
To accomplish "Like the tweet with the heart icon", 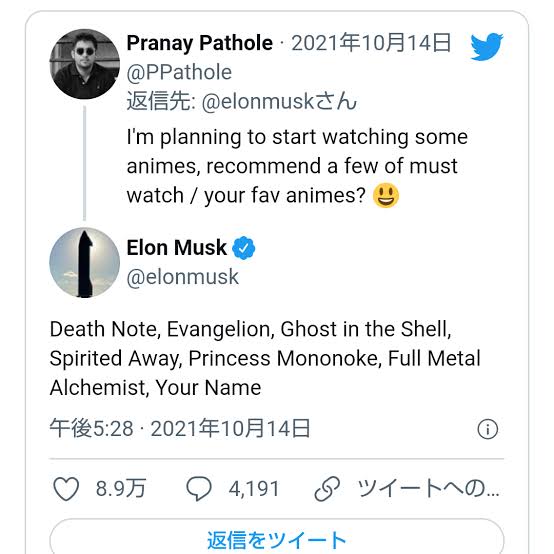I will 66,489.
